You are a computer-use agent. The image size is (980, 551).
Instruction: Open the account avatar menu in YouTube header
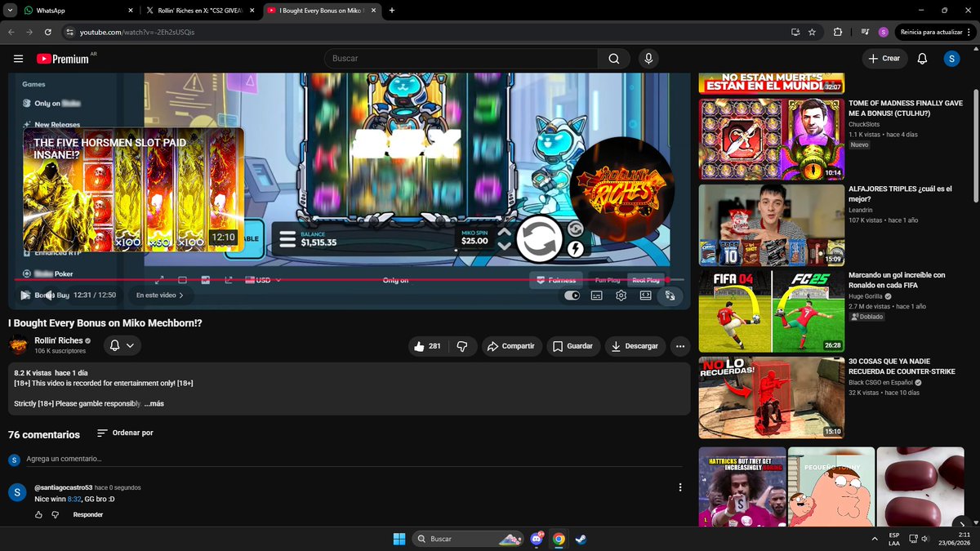[951, 59]
